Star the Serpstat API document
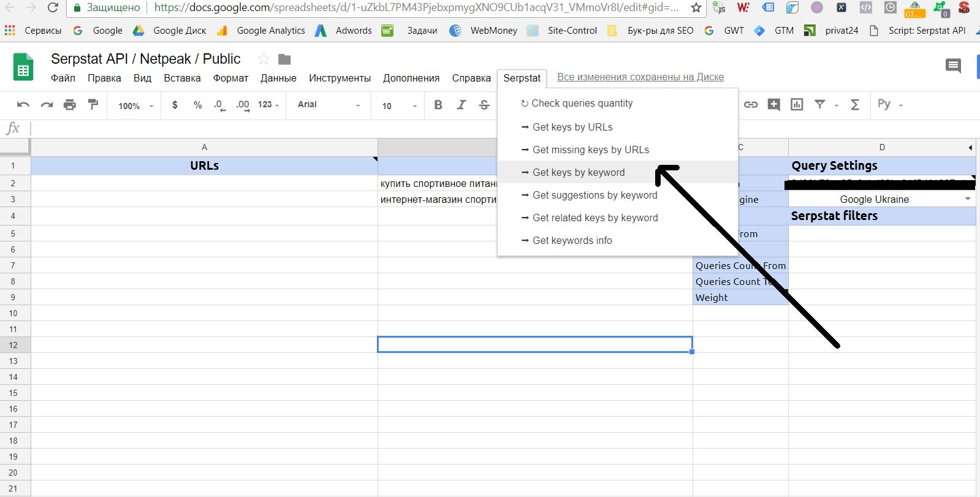Viewport: 980px width, 497px height. 264,59
